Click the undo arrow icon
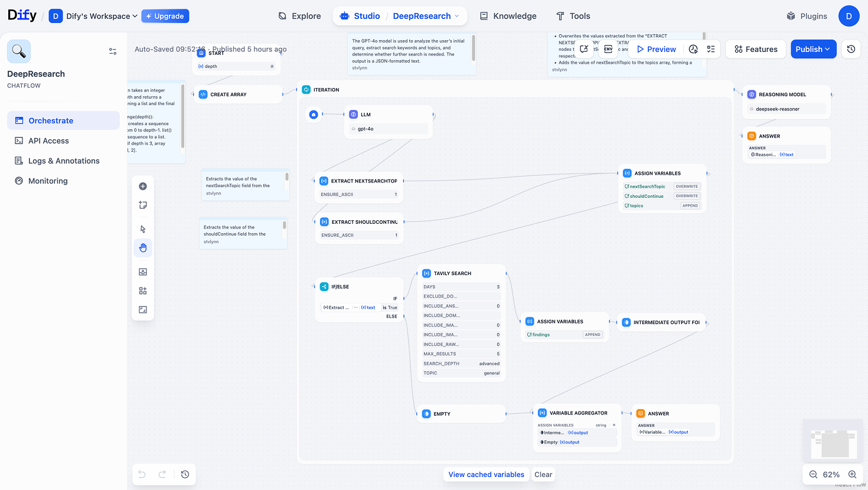Screen dimensions: 868x490 [x=142, y=474]
